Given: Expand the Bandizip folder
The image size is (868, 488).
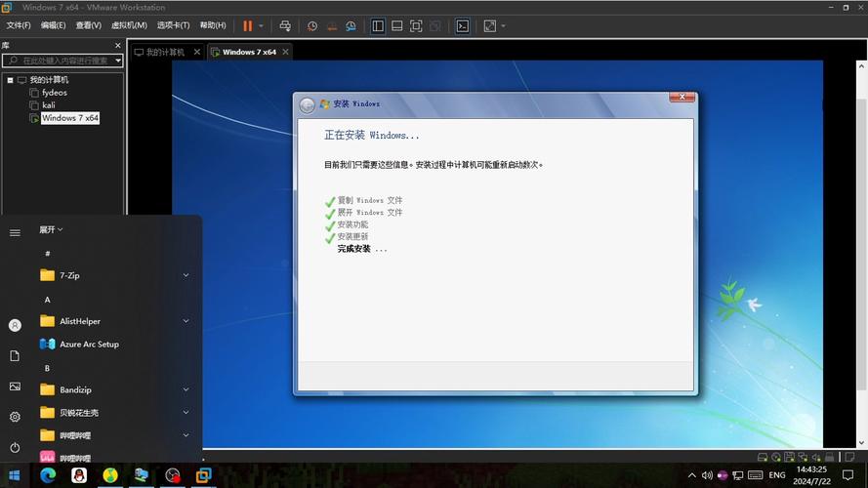Looking at the screenshot, I should 114,389.
